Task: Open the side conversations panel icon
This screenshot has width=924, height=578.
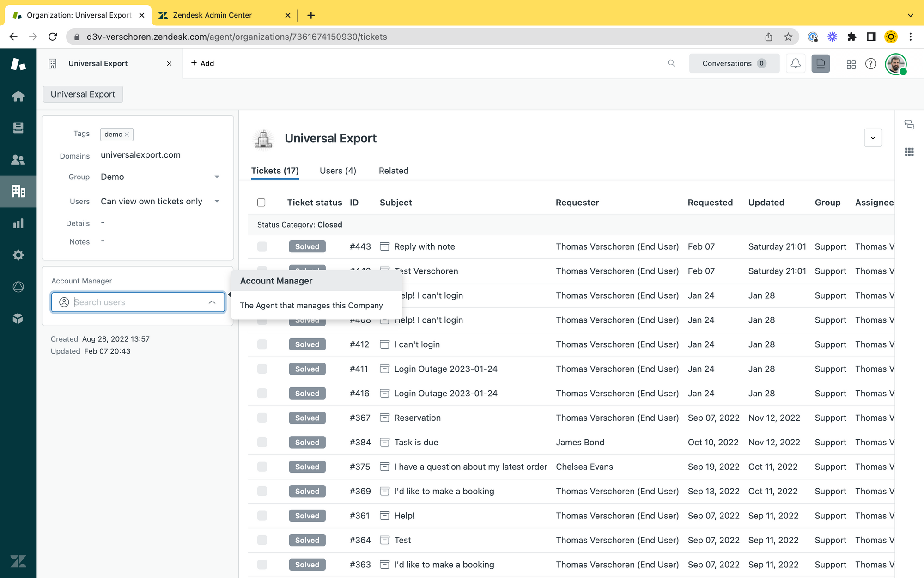Action: click(x=909, y=125)
